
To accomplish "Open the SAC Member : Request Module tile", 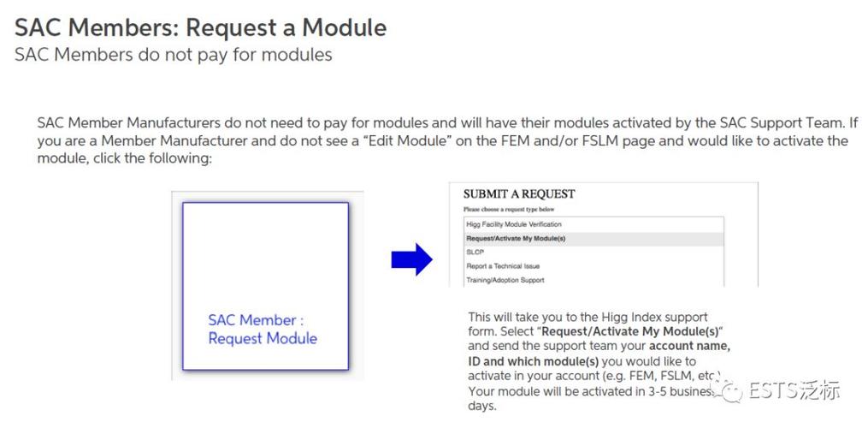I will click(x=265, y=286).
